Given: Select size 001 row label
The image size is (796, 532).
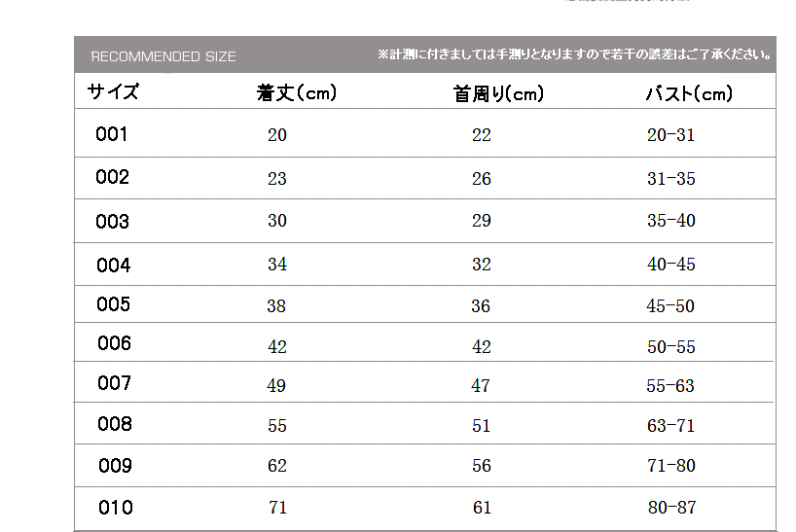Looking at the screenshot, I should pos(112,134).
